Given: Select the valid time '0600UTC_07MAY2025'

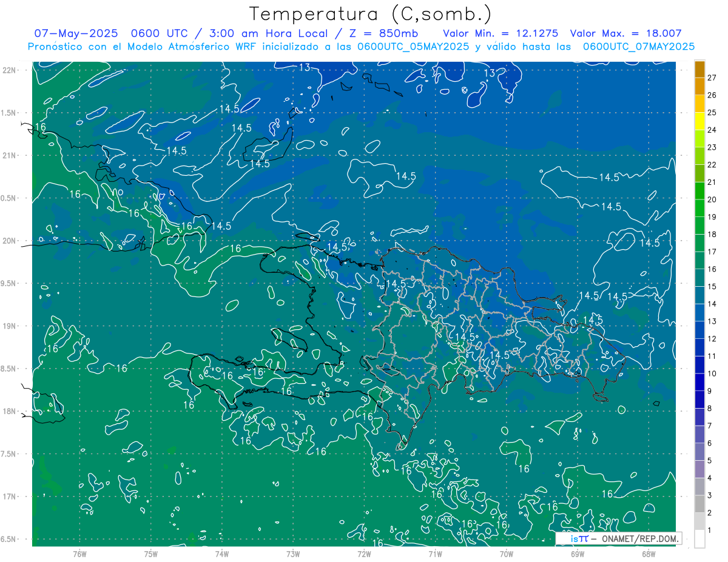Looking at the screenshot, I should tap(638, 46).
